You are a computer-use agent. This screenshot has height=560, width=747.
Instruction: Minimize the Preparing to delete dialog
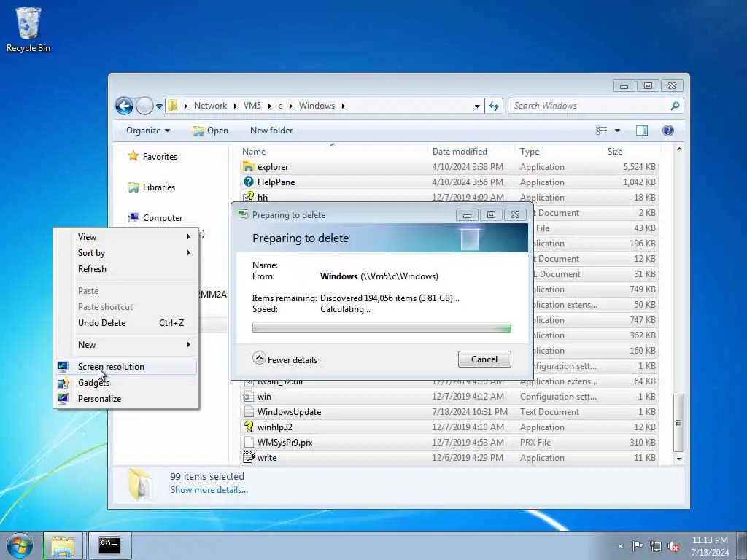(467, 215)
